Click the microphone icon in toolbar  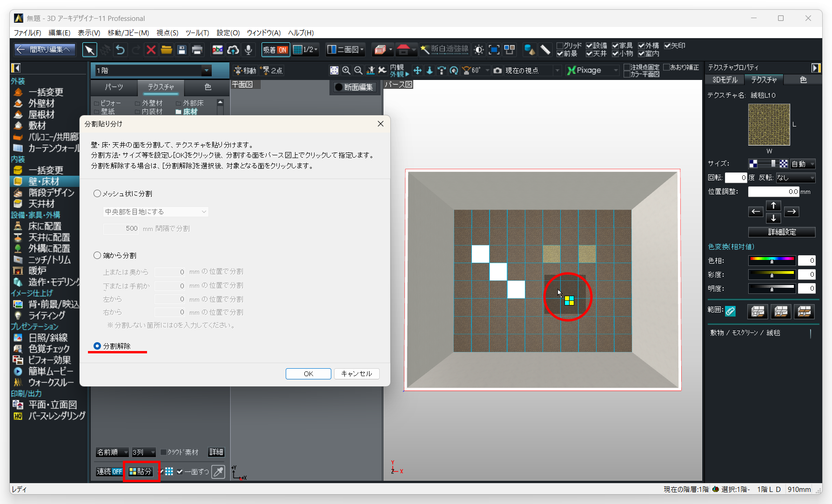point(248,50)
